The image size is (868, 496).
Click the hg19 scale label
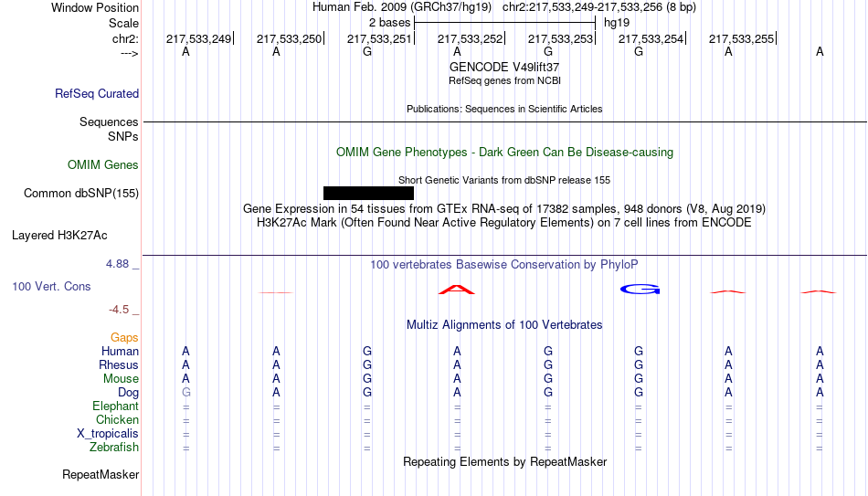(x=617, y=23)
